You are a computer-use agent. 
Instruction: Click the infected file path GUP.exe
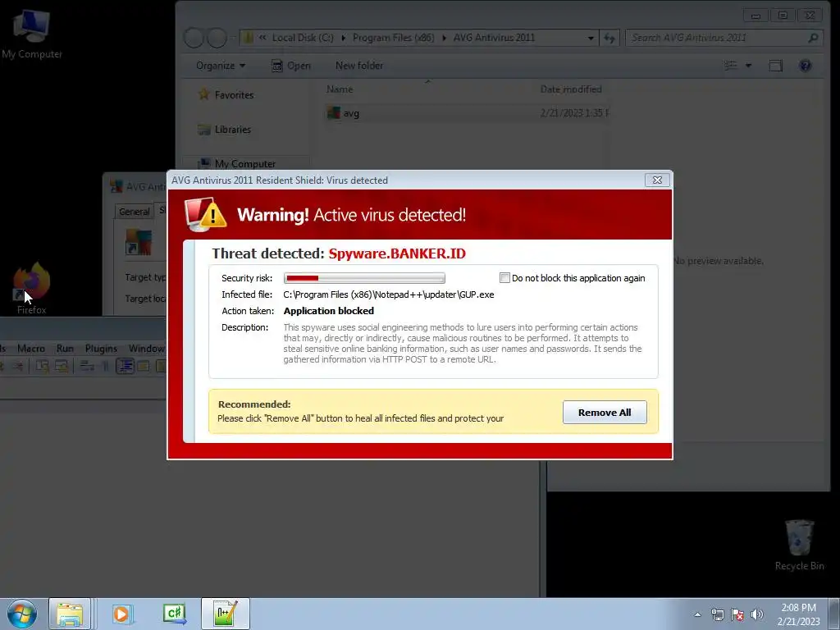click(x=388, y=294)
